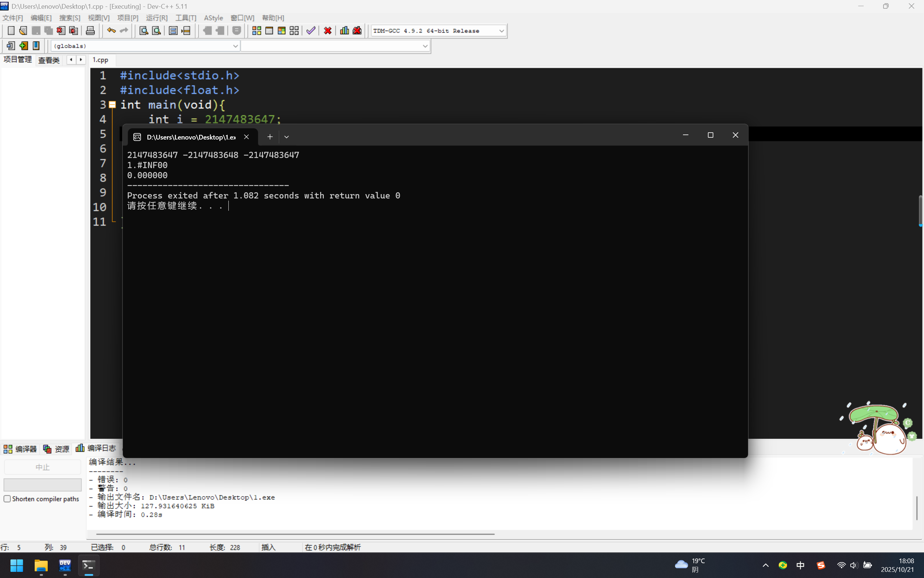Click the New file toolbar icon
This screenshot has width=924, height=578.
click(x=11, y=31)
